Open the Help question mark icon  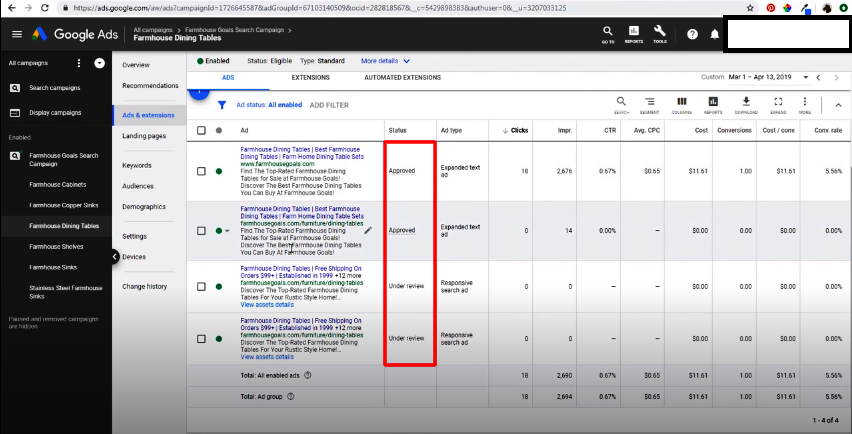692,34
